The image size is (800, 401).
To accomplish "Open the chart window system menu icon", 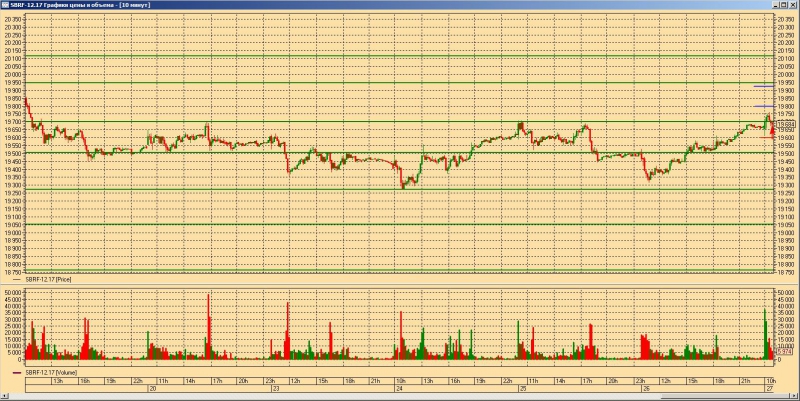I will (x=6, y=5).
